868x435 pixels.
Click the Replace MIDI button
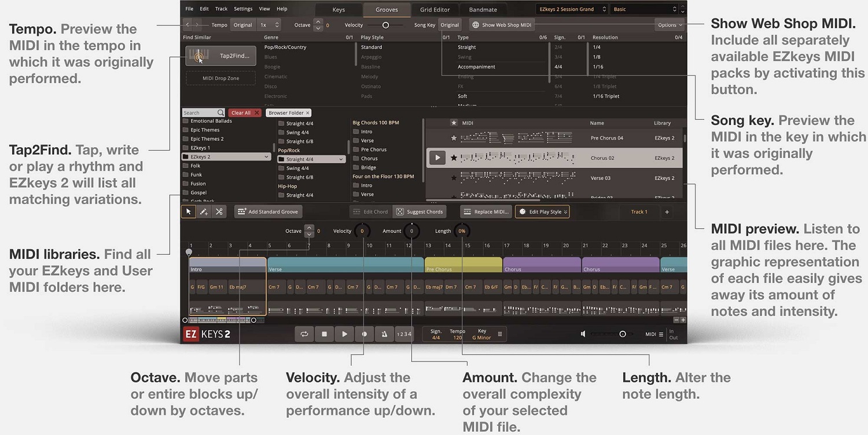[486, 212]
